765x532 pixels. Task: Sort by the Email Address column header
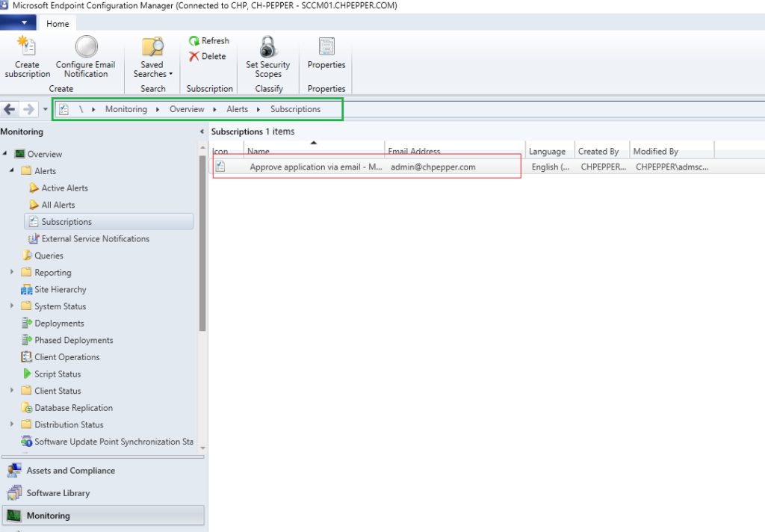pos(455,151)
